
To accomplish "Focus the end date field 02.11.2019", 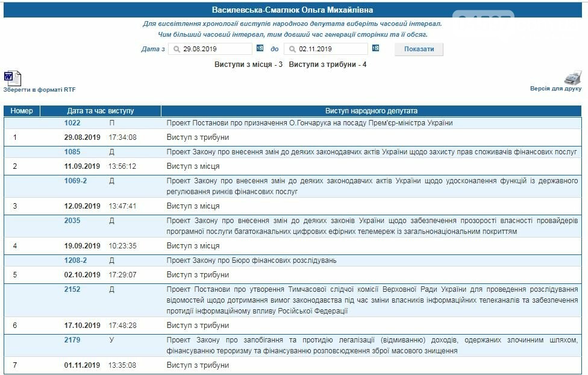I will [326, 49].
